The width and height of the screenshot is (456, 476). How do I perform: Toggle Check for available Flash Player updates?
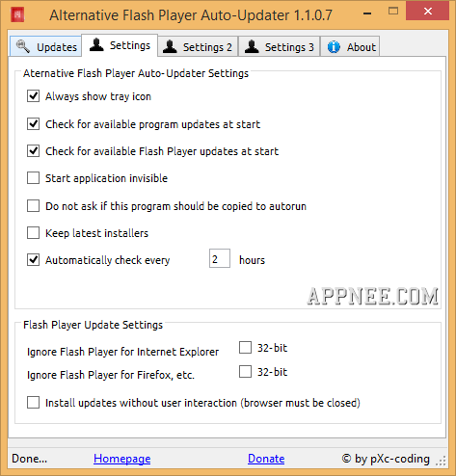[34, 151]
